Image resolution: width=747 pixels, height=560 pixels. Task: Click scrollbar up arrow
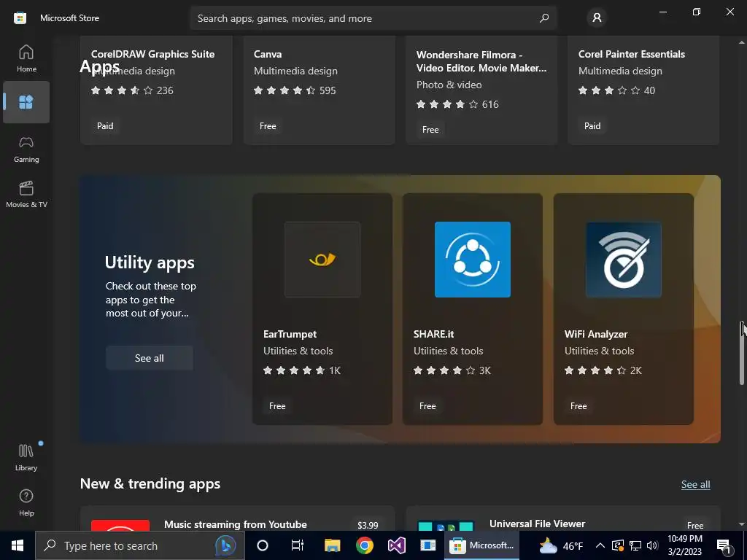(741, 42)
